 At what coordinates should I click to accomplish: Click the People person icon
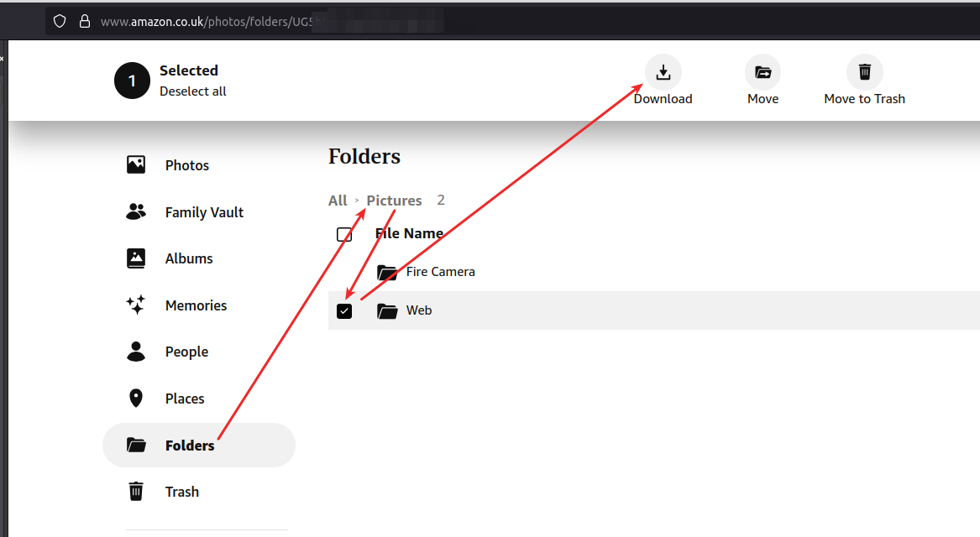coord(136,351)
